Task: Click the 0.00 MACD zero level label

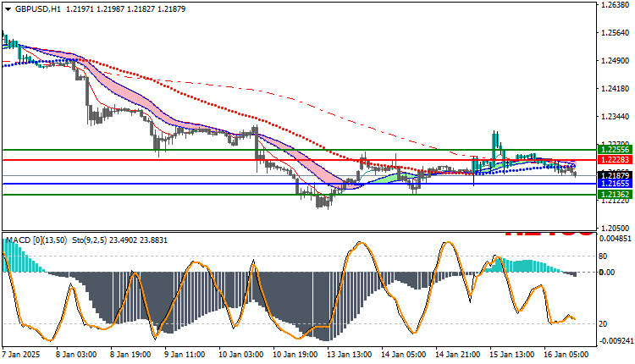Action: (607, 273)
